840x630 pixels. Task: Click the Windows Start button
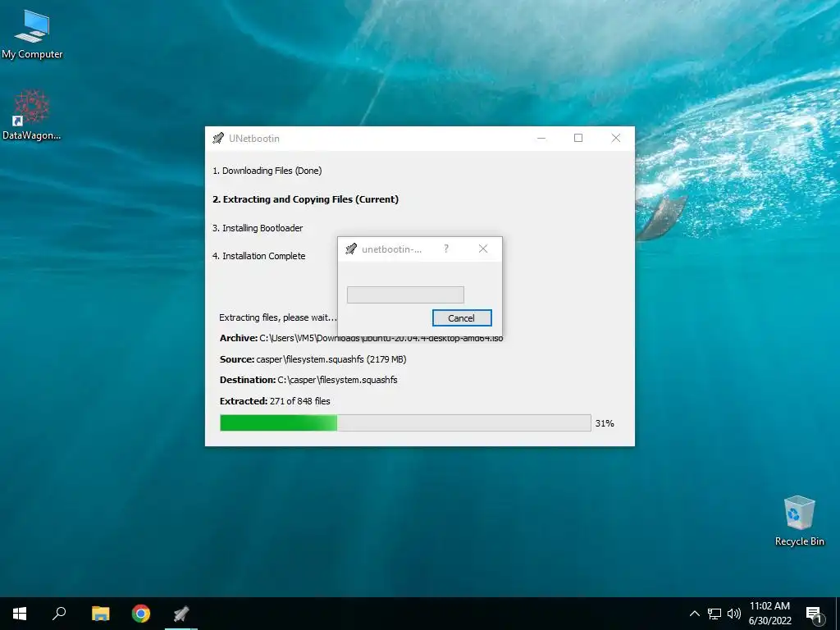[x=20, y=614]
